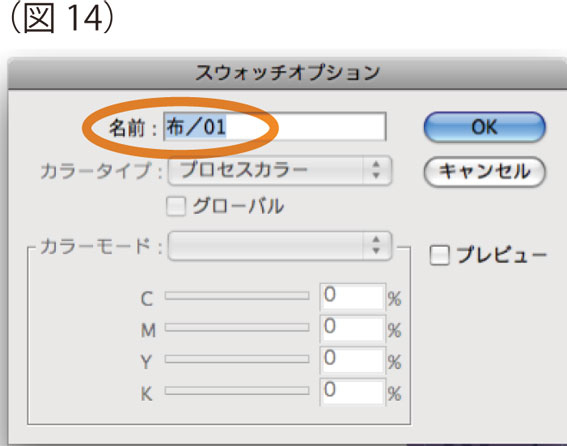Screen dimensions: 567x446
Task: Click the M percentage value field
Action: pos(353,328)
